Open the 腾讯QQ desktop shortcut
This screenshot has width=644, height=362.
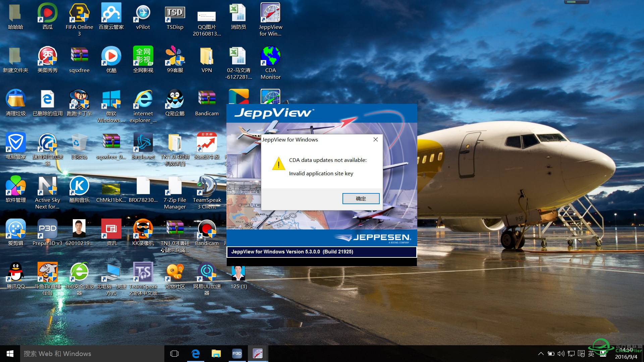[x=15, y=276]
